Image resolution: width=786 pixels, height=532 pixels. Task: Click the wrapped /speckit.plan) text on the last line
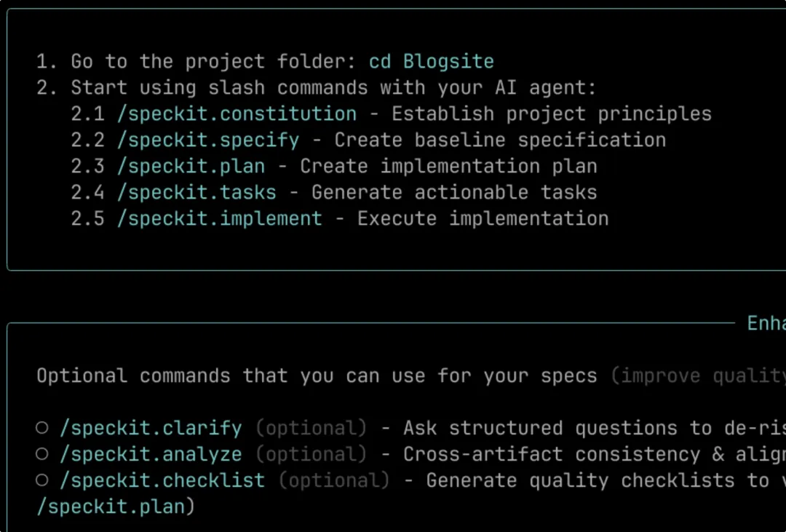[116, 507]
